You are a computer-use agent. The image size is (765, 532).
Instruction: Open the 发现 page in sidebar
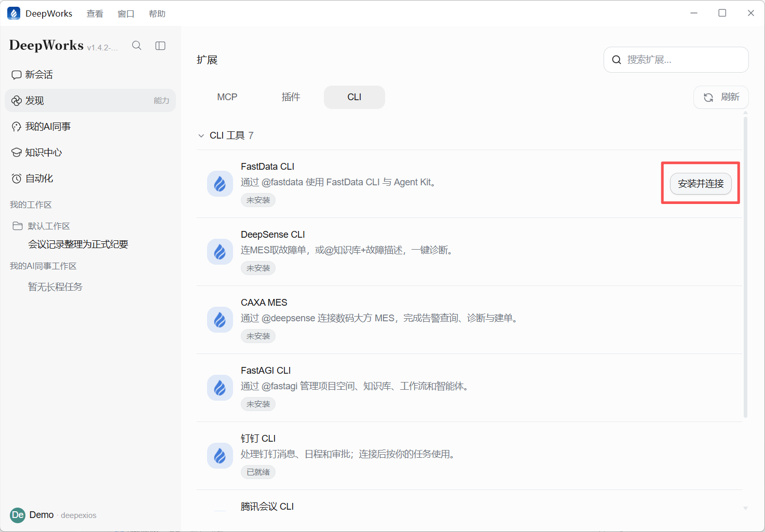[90, 101]
